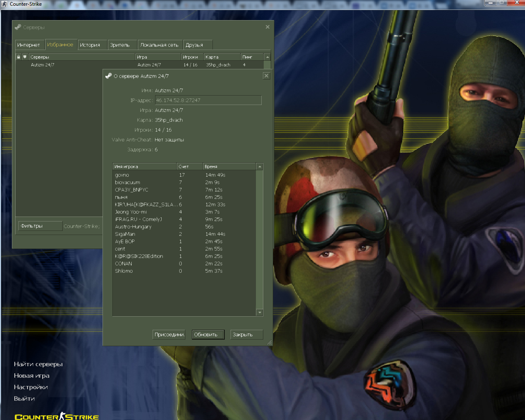Close the Серверы window
The image size is (525, 420).
point(267,27)
